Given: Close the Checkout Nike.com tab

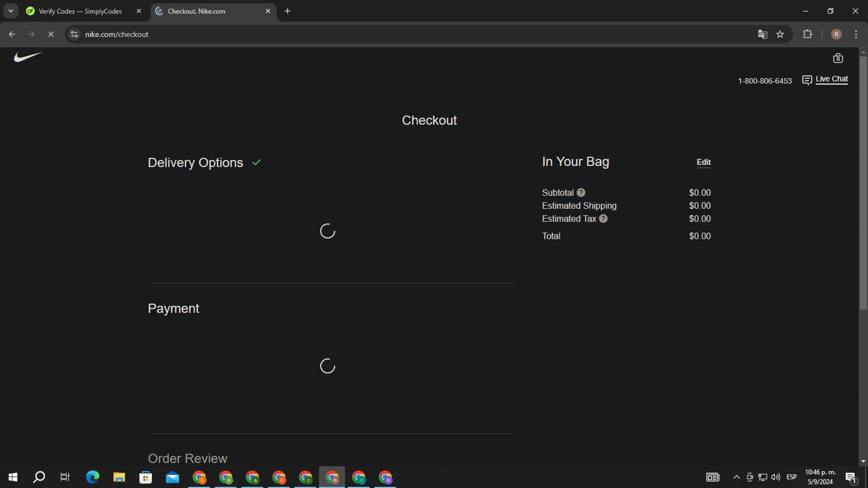Looking at the screenshot, I should (x=268, y=11).
